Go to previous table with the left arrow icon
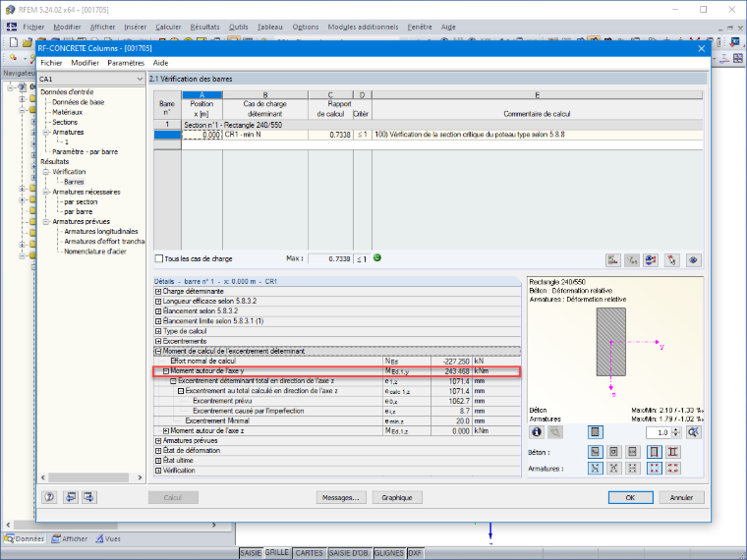Viewport: 747px width, 560px height. click(71, 497)
